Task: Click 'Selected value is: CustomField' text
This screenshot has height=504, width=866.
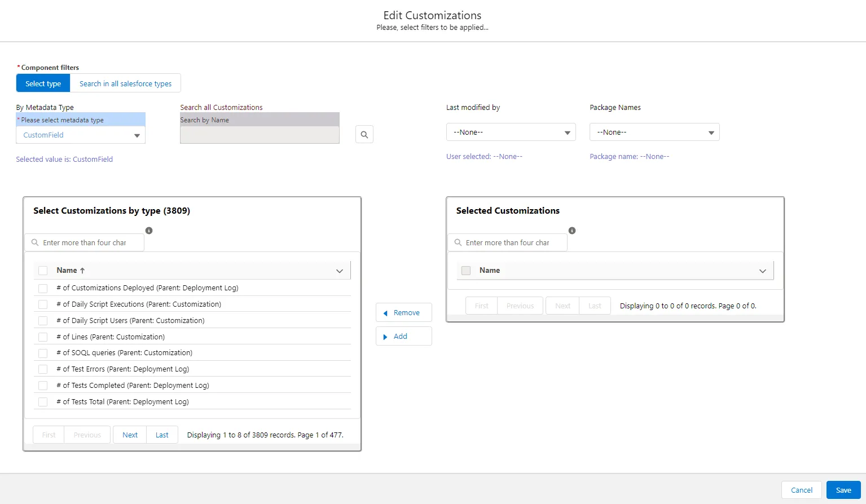Action: tap(64, 160)
